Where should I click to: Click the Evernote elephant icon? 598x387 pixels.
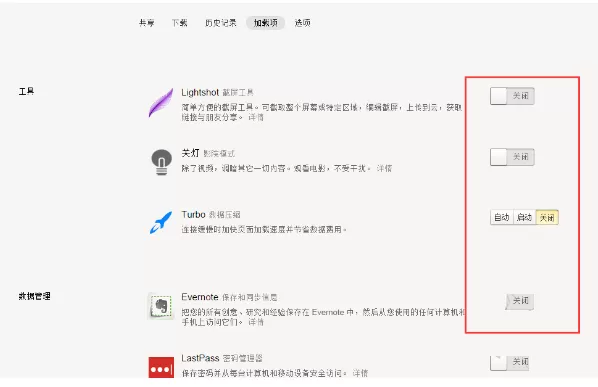tap(161, 306)
